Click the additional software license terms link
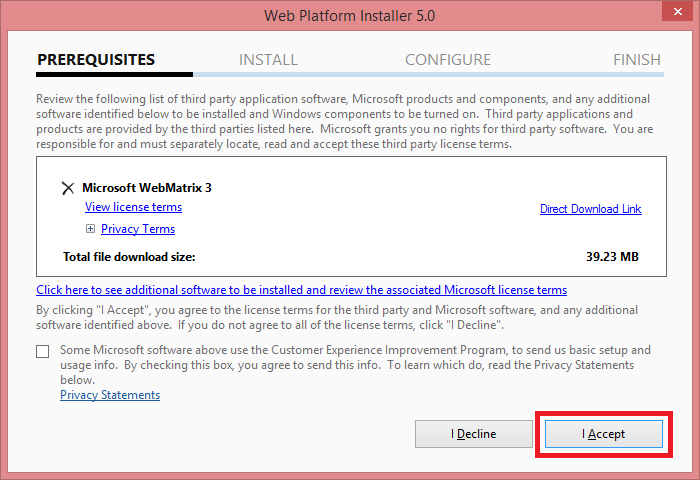Image resolution: width=700 pixels, height=480 pixels. coord(301,290)
